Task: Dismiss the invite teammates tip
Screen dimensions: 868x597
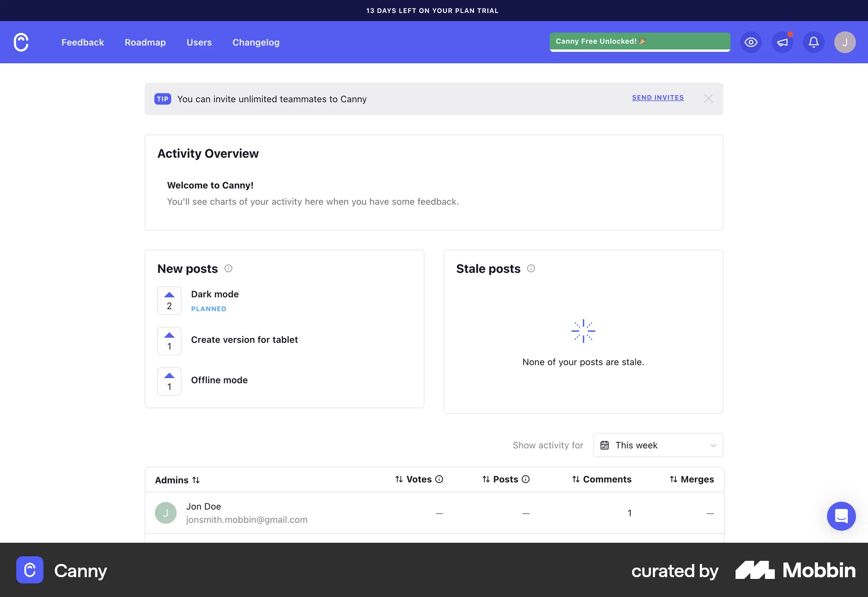Action: click(708, 99)
